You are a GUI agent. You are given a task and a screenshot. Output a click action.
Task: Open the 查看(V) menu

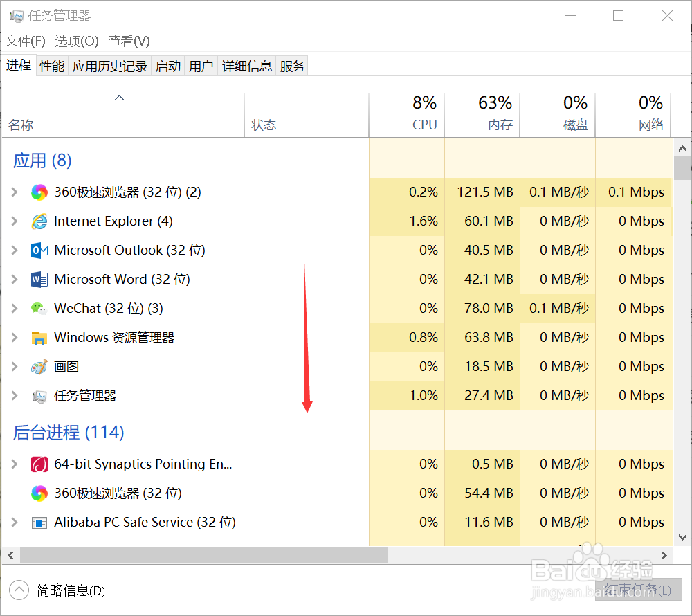point(129,41)
